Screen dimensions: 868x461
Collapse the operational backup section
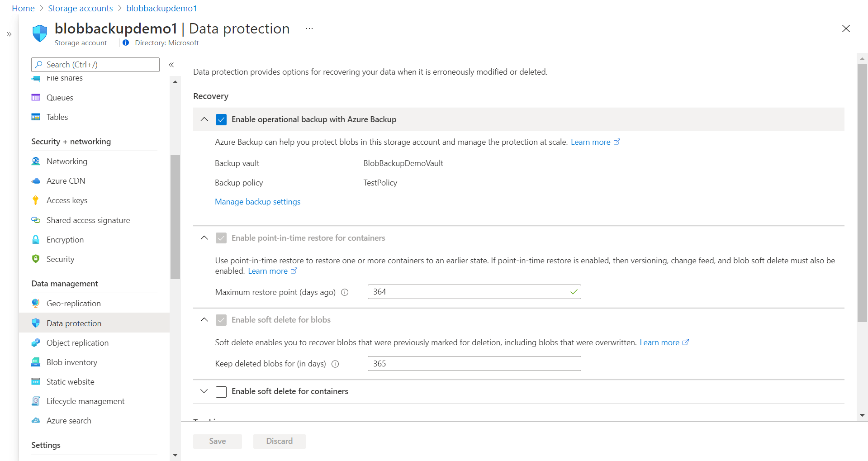[204, 119]
